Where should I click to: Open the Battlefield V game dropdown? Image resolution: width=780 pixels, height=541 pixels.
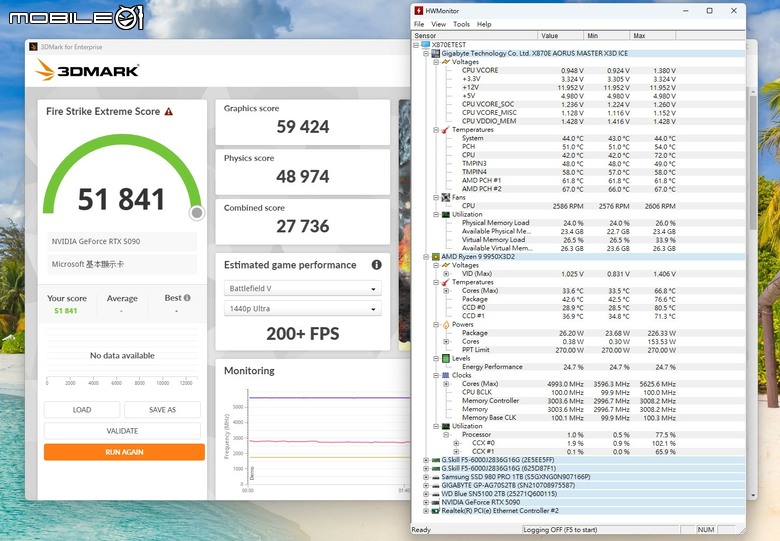pos(302,288)
